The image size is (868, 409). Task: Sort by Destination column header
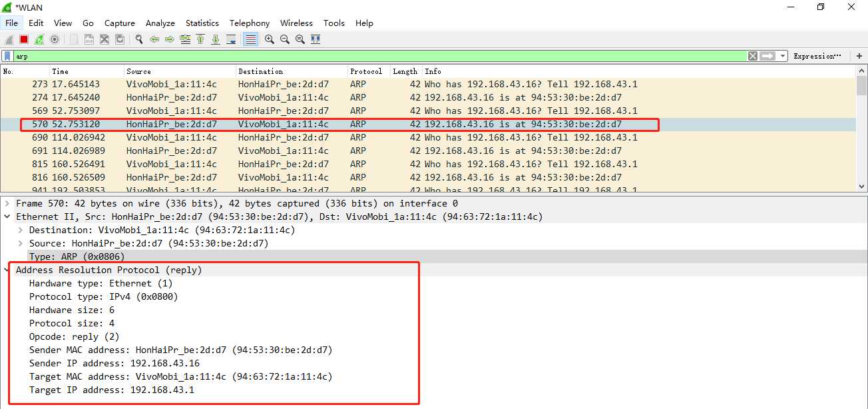pyautogui.click(x=292, y=71)
